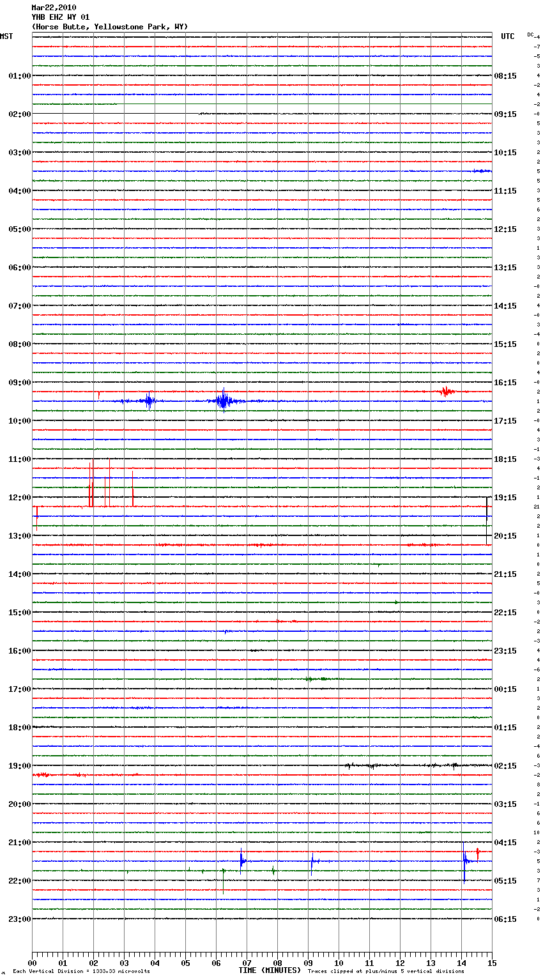Click the 00:15 UTC time label
Screen dimensions: 543x980
coord(505,689)
